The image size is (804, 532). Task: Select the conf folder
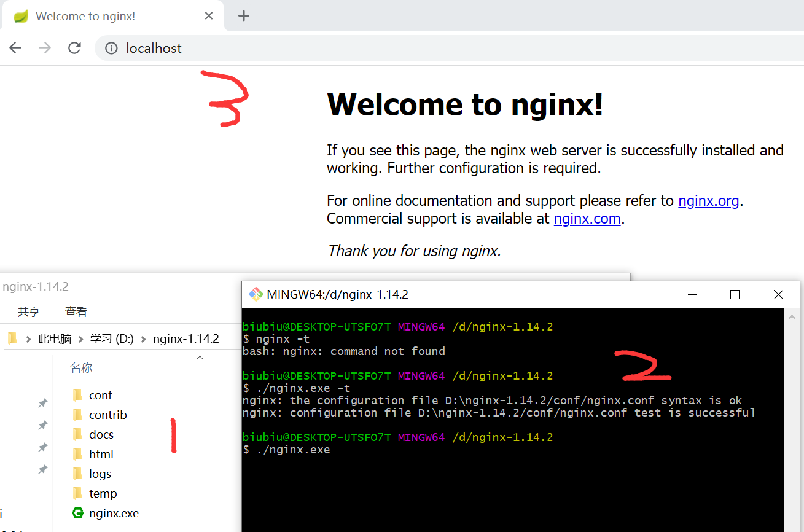click(100, 395)
